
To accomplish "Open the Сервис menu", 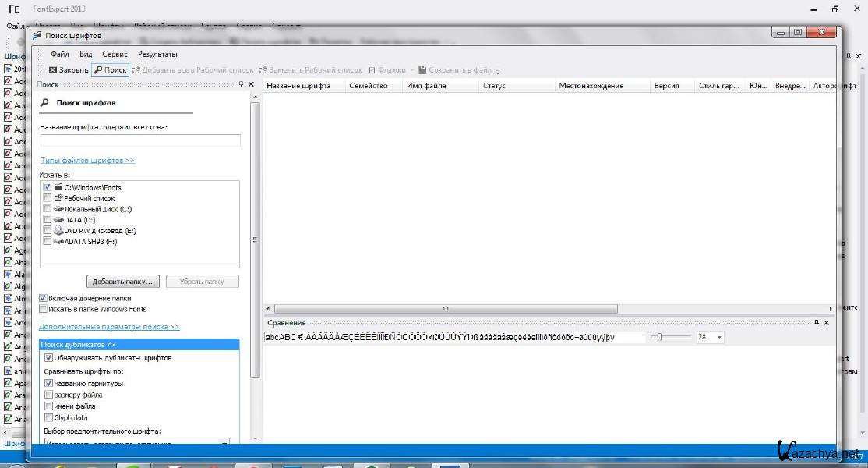I will click(115, 55).
